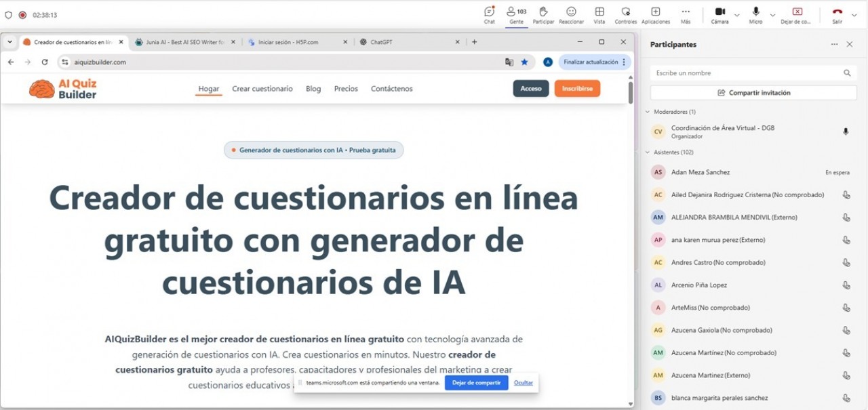The height and width of the screenshot is (410, 868).
Task: Click the orange Inscribirse button
Action: click(577, 88)
